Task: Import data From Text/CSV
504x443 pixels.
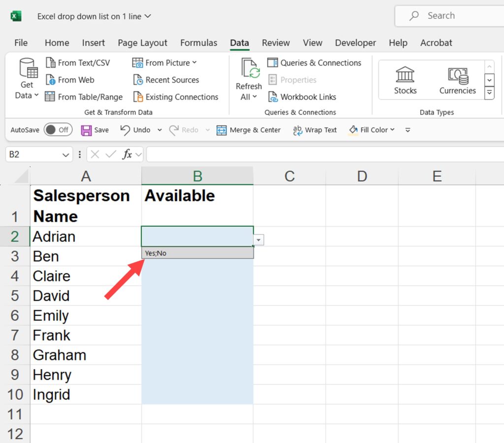Action: click(x=78, y=63)
